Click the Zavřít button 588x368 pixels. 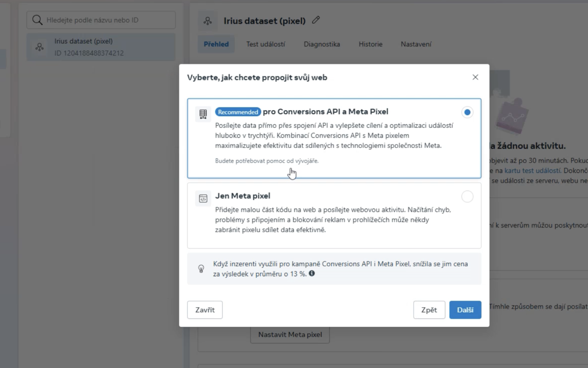click(x=205, y=310)
